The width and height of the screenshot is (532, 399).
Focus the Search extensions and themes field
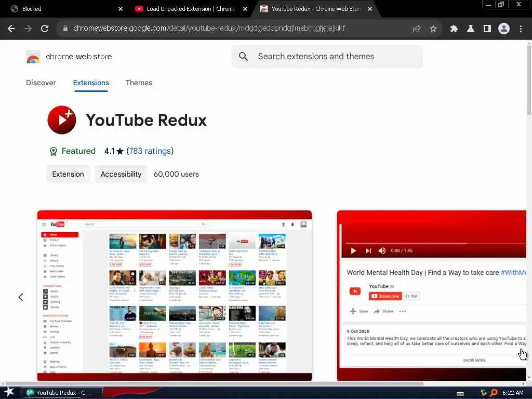pyautogui.click(x=327, y=56)
